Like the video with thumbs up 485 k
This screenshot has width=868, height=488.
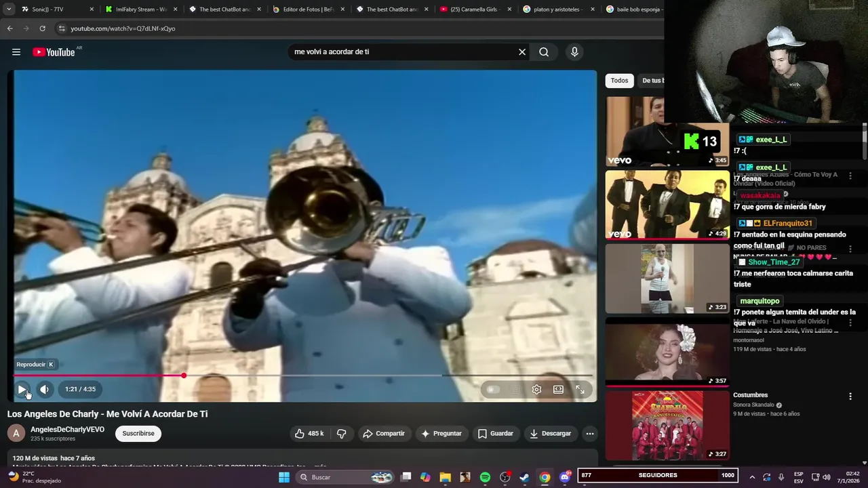point(309,434)
